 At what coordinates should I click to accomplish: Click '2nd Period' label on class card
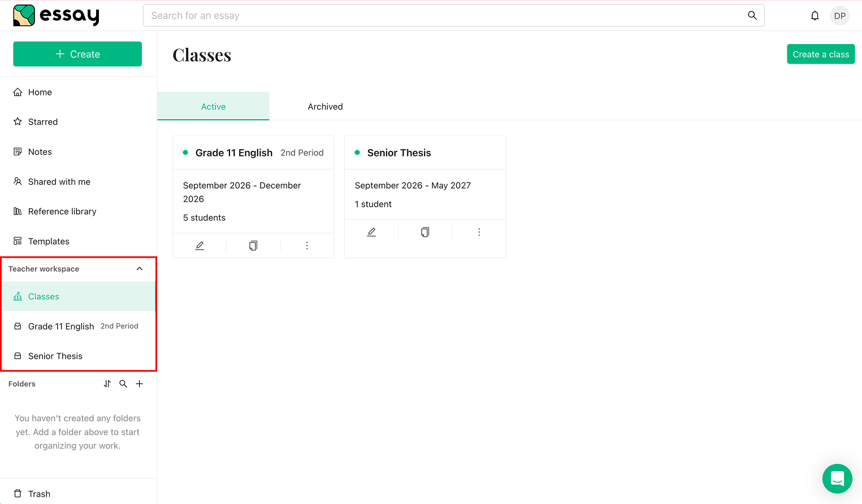[302, 153]
